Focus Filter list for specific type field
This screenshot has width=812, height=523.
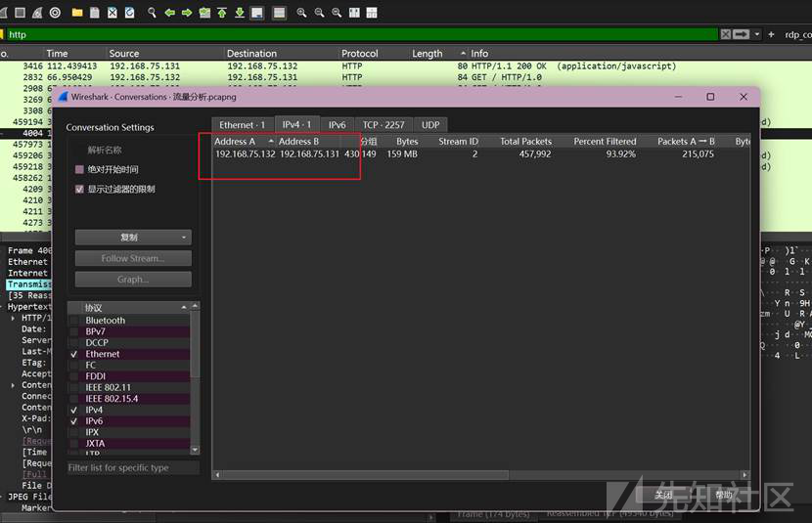134,467
